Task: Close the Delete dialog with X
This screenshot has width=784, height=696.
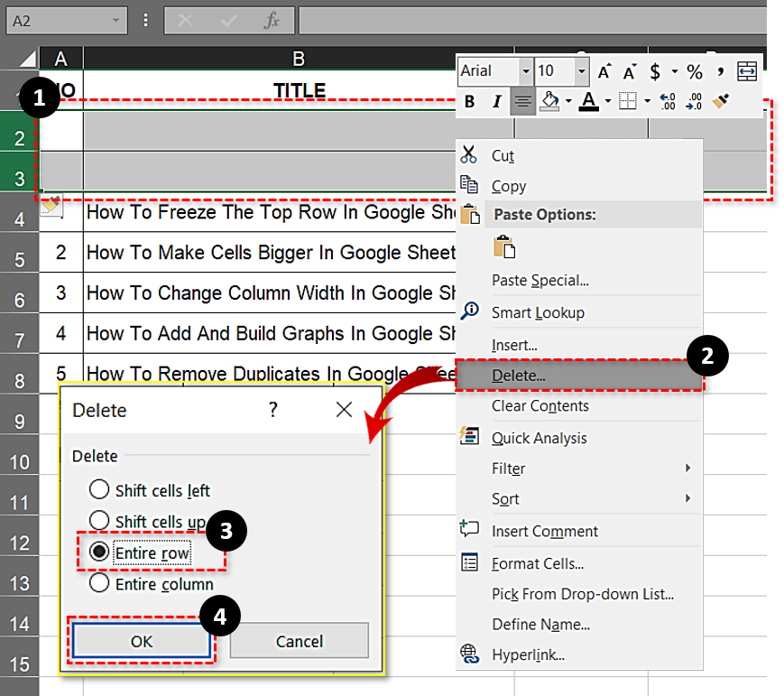Action: [x=344, y=410]
